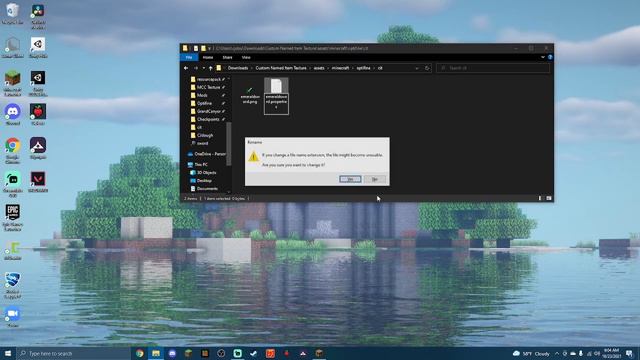Image resolution: width=640 pixels, height=360 pixels.
Task: Open Discord desktop icon
Action: pos(12,115)
